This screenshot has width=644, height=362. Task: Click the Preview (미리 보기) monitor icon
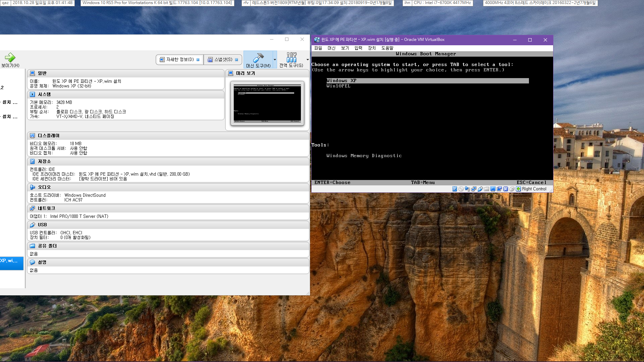click(x=231, y=73)
